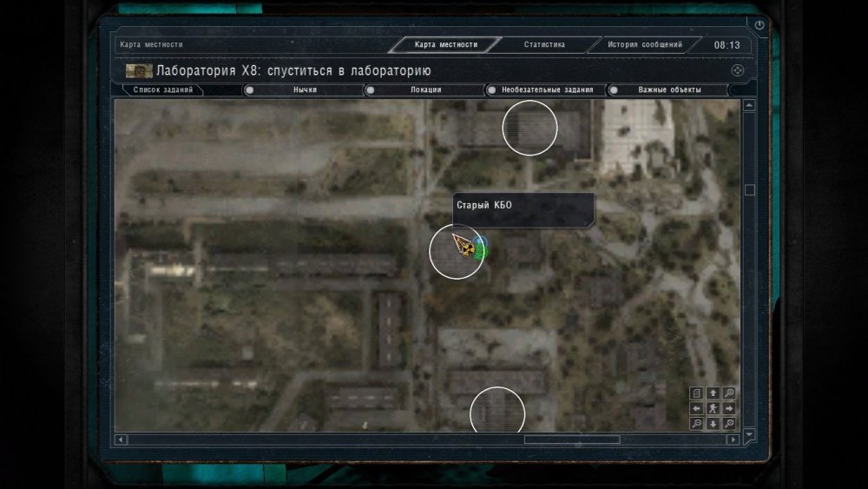
Task: Toggle the Локации map filter
Action: point(424,89)
